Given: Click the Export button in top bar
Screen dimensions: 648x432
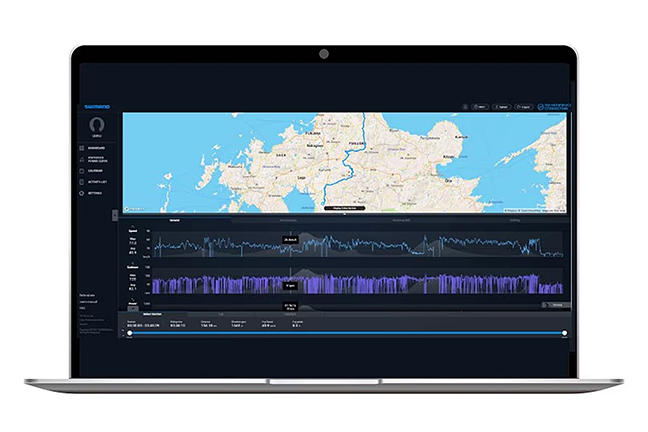Looking at the screenshot, I should (x=524, y=107).
